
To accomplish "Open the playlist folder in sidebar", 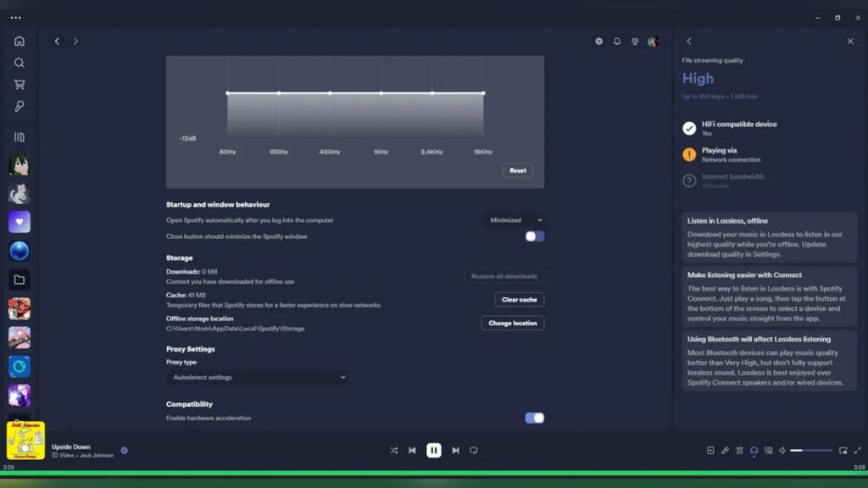I will pyautogui.click(x=19, y=280).
